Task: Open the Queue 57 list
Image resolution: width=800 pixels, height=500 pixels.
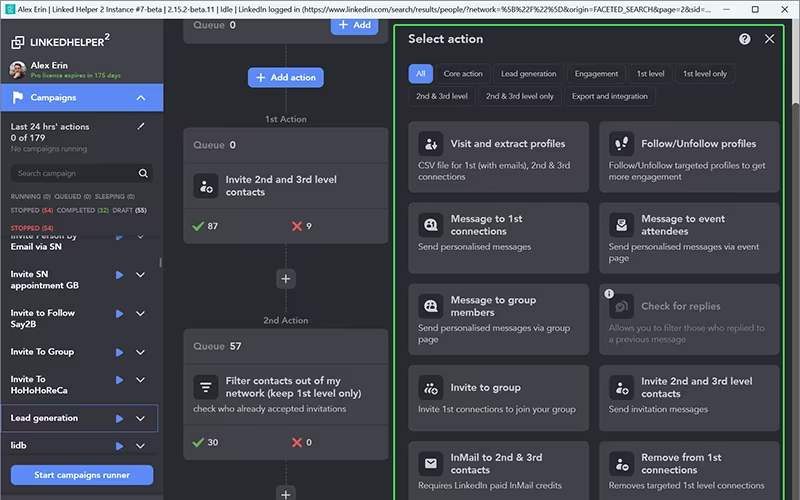Action: coord(286,346)
